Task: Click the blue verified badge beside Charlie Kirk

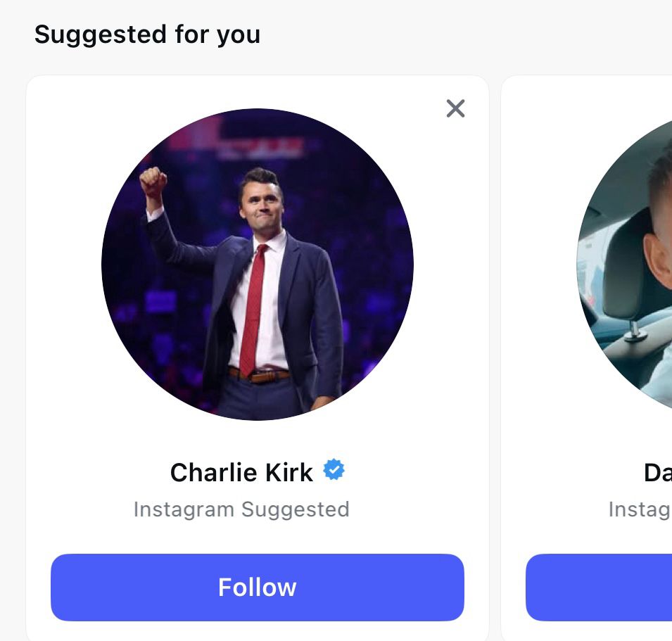Action: point(334,470)
